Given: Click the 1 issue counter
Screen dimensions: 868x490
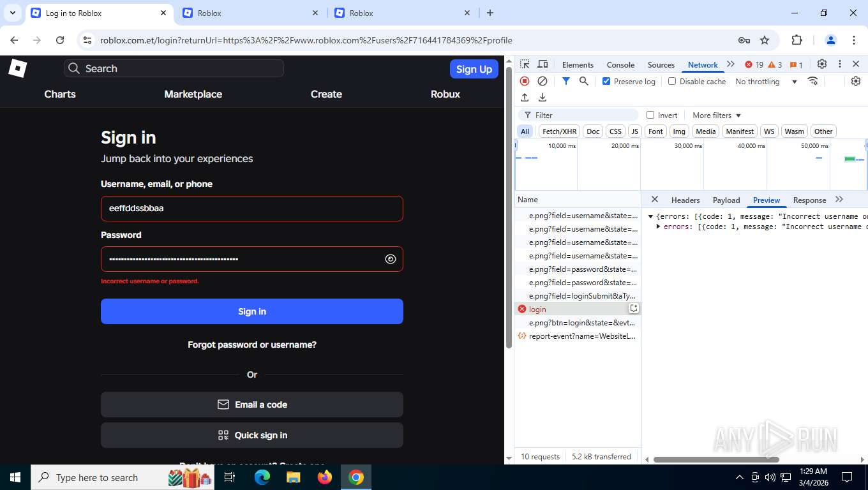Looking at the screenshot, I should click(796, 64).
